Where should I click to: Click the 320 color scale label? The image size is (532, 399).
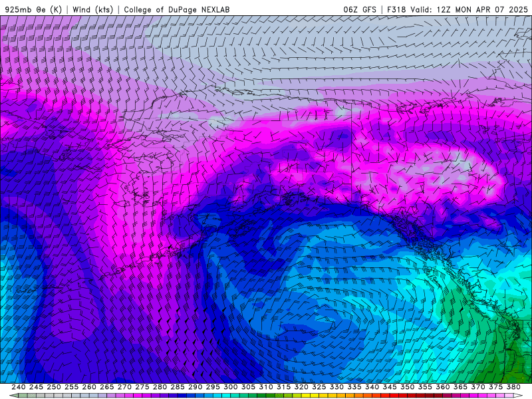[x=301, y=387]
